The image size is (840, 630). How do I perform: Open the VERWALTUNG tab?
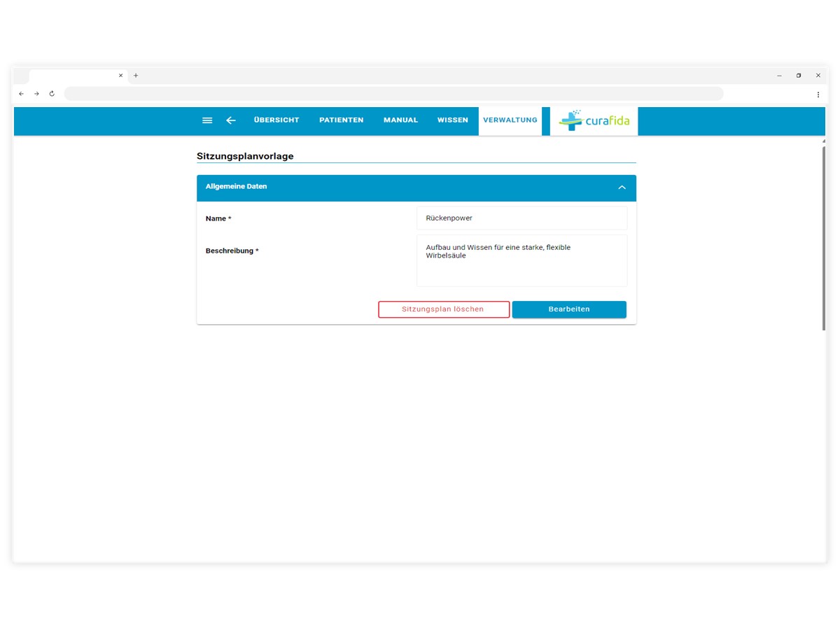[x=510, y=120]
